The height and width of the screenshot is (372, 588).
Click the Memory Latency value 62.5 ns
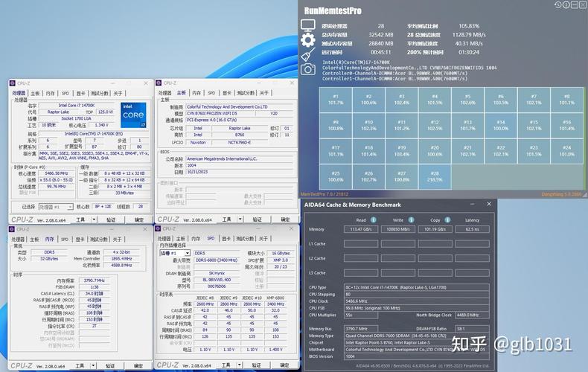pyautogui.click(x=472, y=229)
